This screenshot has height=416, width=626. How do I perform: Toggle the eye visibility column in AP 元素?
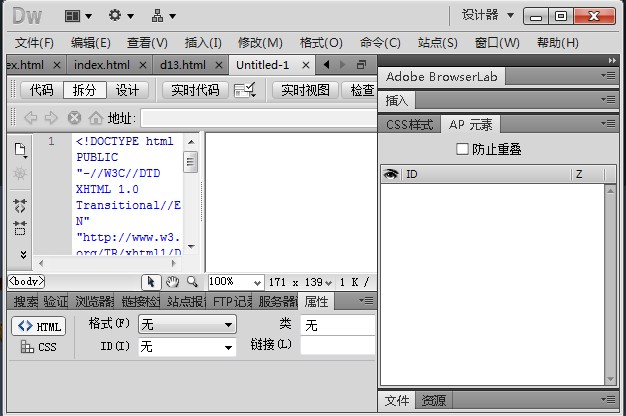click(x=391, y=174)
